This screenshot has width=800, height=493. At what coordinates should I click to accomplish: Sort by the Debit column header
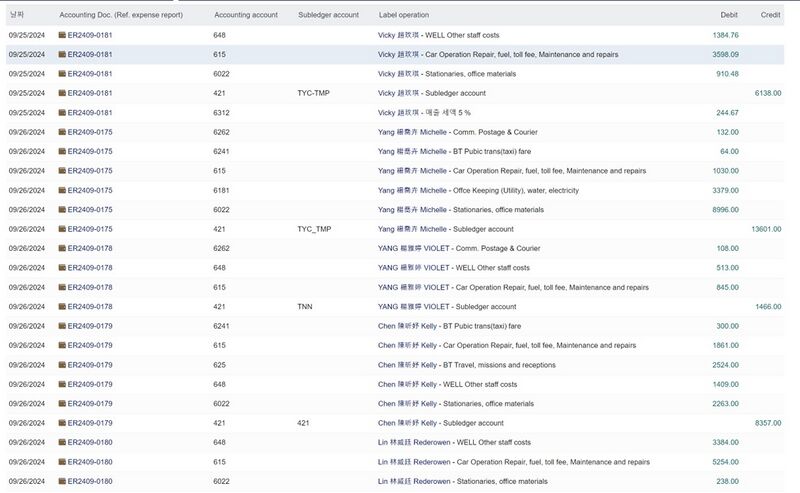click(x=729, y=16)
